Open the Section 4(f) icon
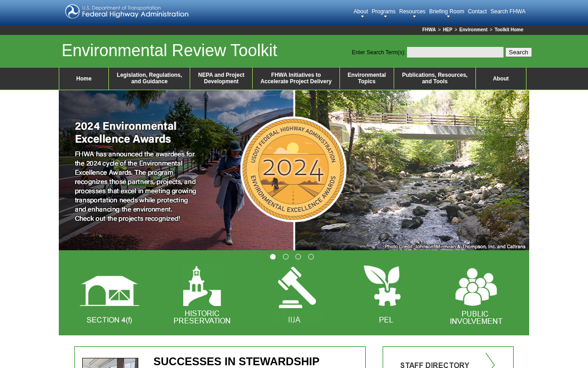588x368 pixels. (x=109, y=294)
